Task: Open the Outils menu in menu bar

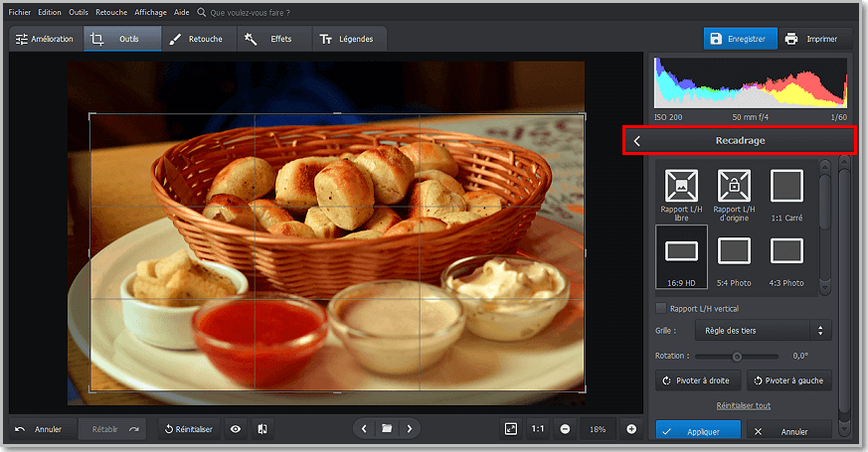Action: click(x=79, y=12)
